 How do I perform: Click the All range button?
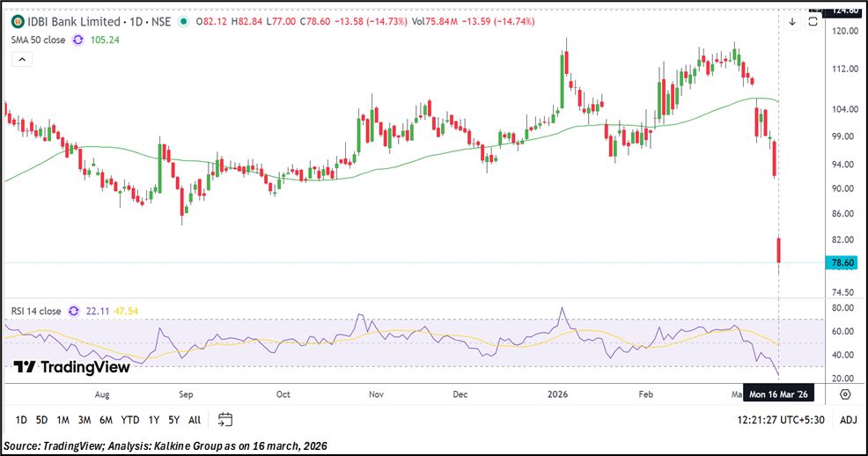195,420
